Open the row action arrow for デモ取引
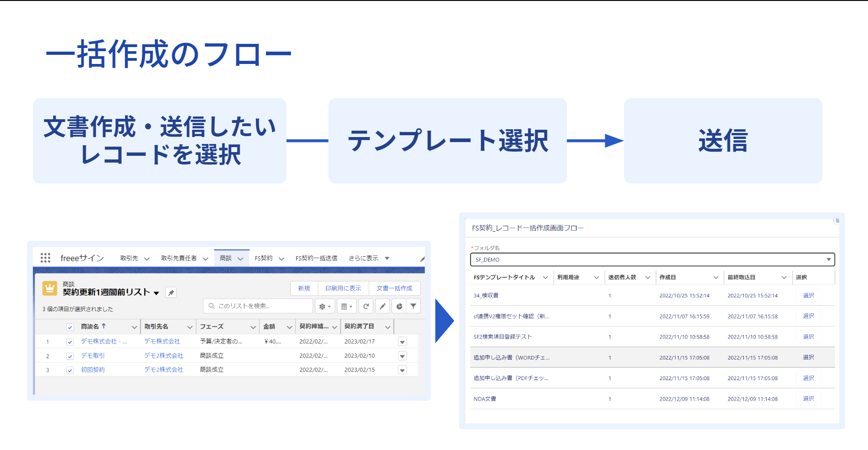 402,355
